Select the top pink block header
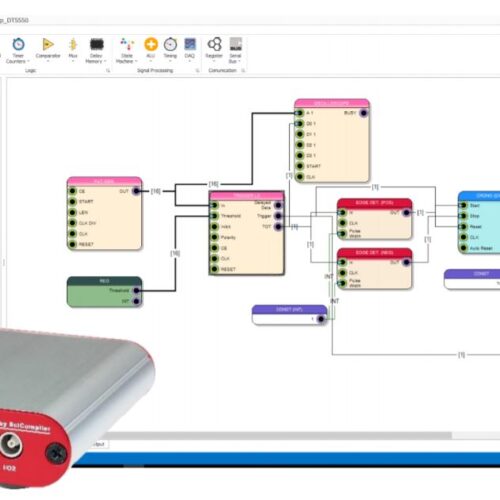 tap(332, 103)
